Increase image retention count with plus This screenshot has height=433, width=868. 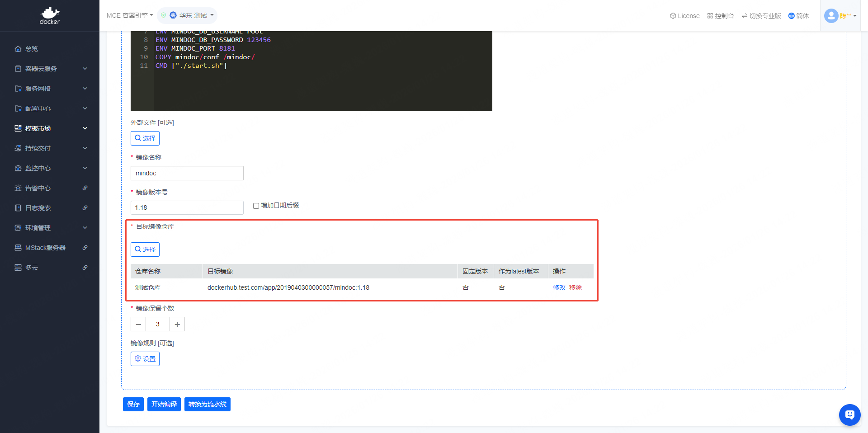pos(177,325)
